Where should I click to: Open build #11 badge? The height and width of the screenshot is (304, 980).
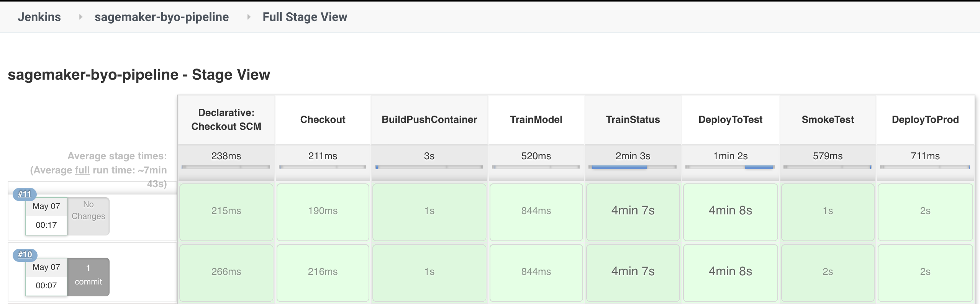(25, 194)
